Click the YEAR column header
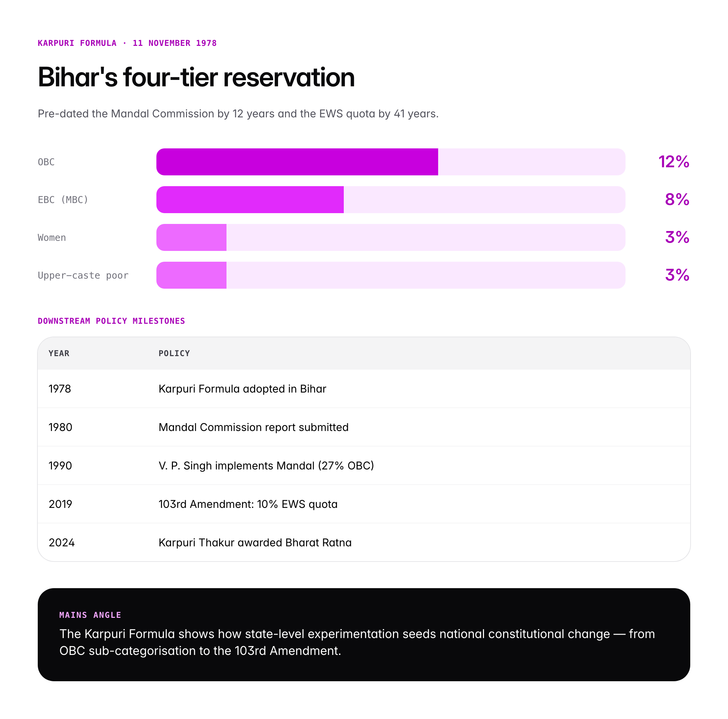728x719 pixels. [59, 353]
